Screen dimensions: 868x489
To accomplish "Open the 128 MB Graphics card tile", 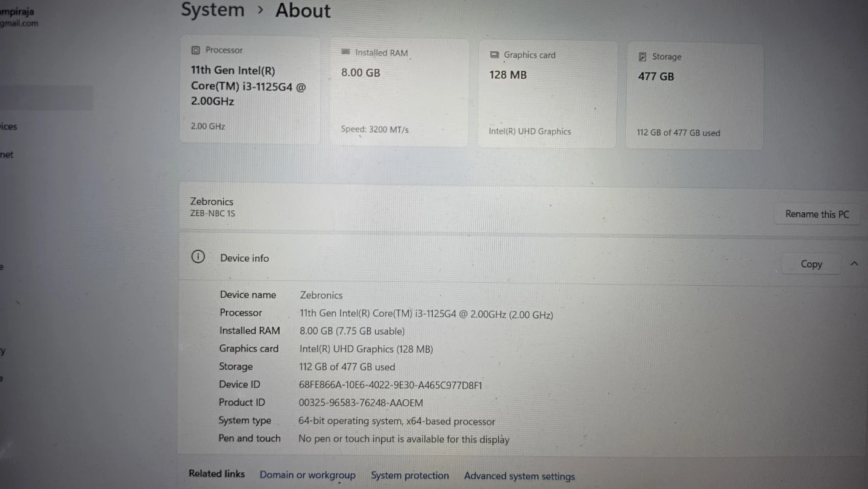I will [547, 95].
